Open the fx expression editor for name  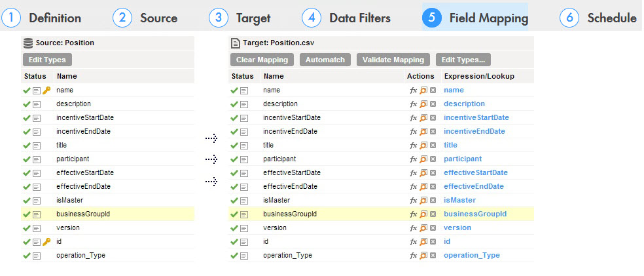413,90
